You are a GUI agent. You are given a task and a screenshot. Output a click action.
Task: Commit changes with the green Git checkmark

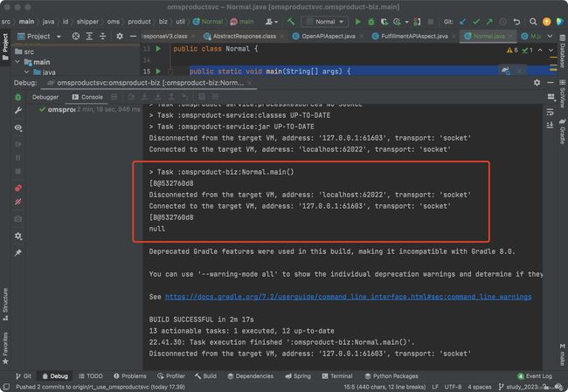coord(476,22)
